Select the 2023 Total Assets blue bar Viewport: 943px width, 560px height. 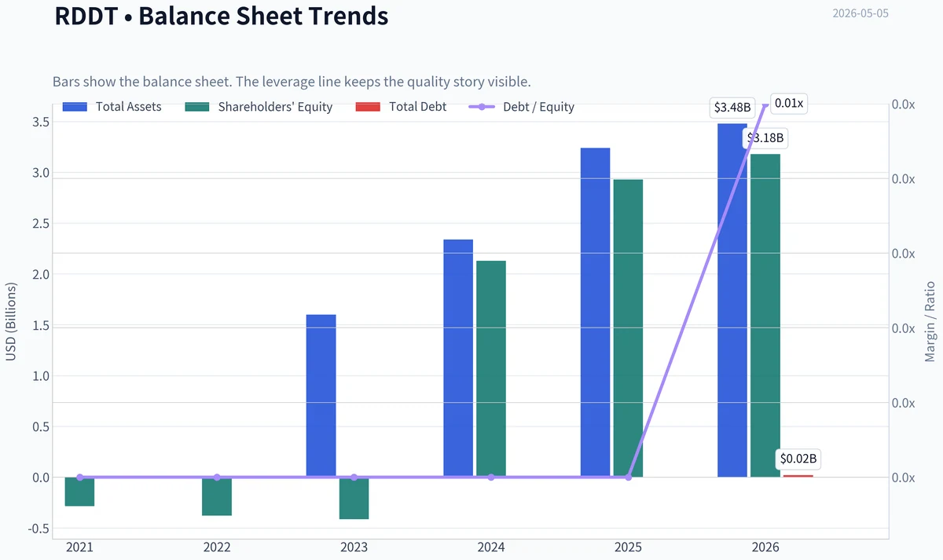click(x=321, y=396)
